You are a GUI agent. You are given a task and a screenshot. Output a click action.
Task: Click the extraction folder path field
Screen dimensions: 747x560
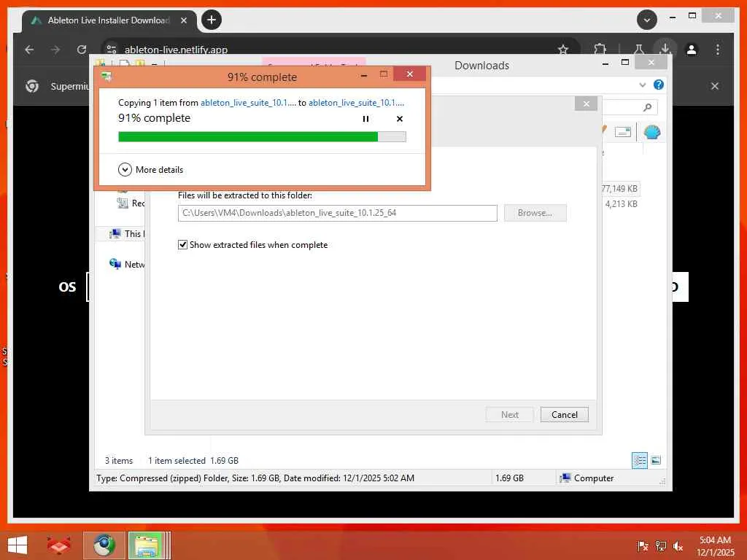tap(337, 213)
